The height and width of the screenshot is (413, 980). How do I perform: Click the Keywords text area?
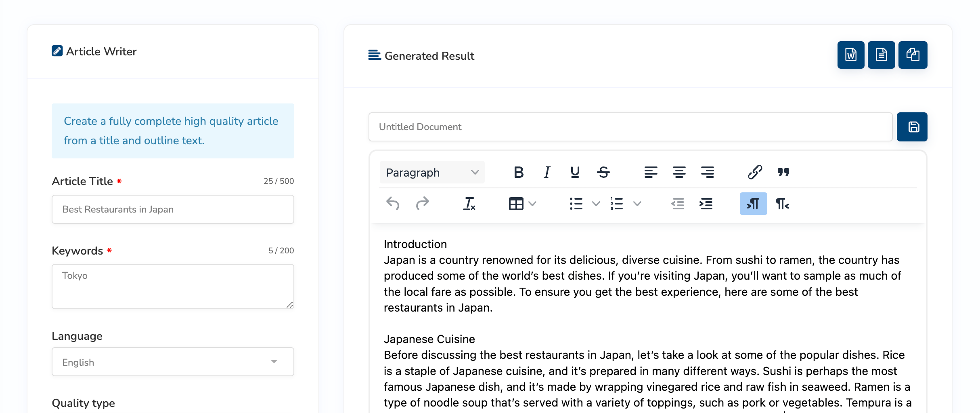pyautogui.click(x=173, y=287)
